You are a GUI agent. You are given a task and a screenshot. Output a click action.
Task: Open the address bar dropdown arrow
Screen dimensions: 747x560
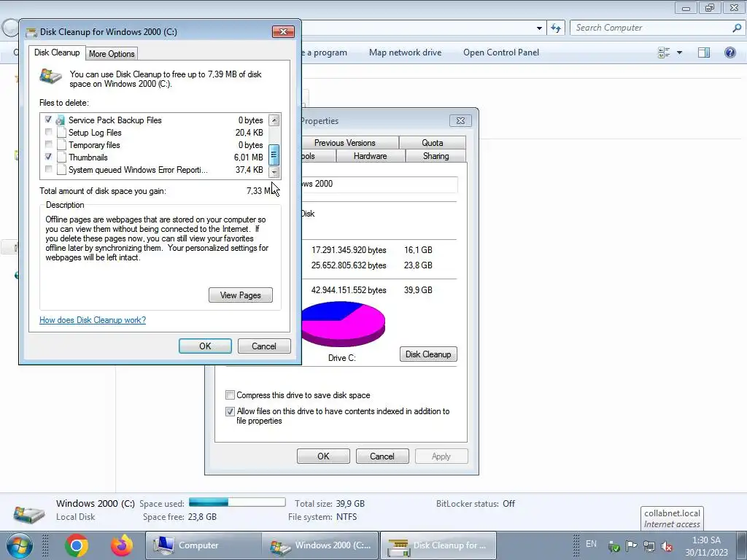pyautogui.click(x=539, y=28)
